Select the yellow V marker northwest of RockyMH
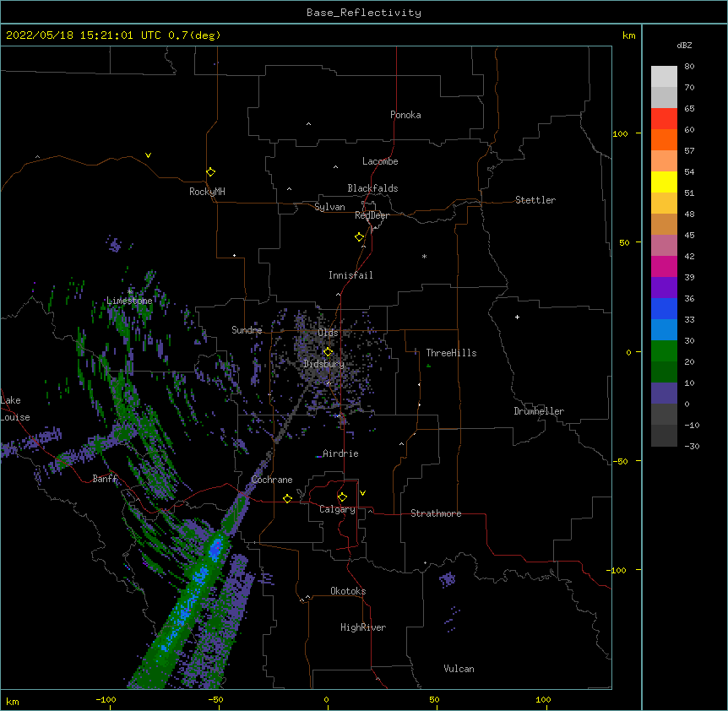 148,155
